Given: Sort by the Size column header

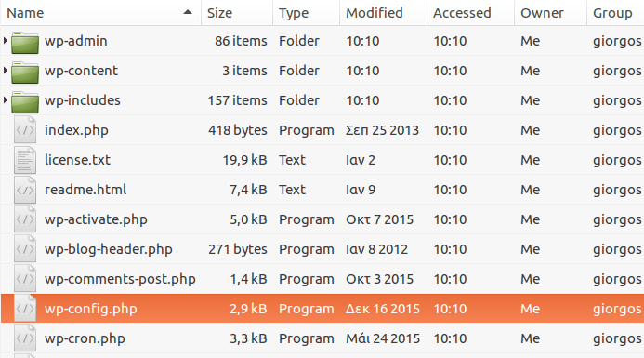Looking at the screenshot, I should tap(237, 13).
